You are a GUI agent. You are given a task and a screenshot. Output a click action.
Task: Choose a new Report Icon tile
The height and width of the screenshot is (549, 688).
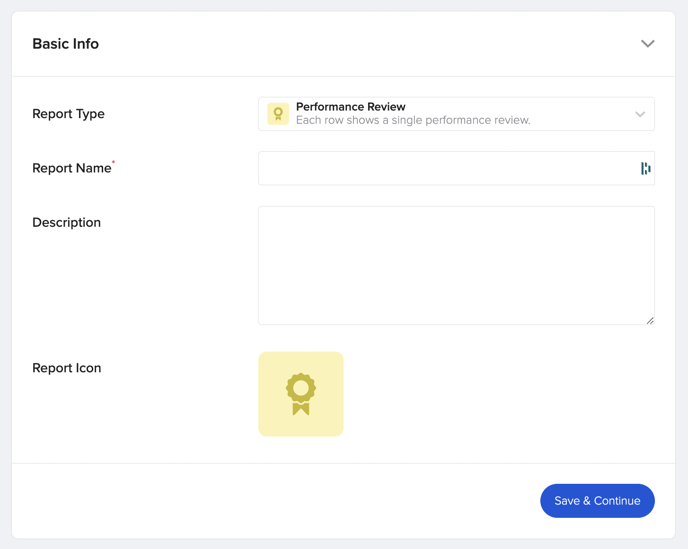[301, 394]
